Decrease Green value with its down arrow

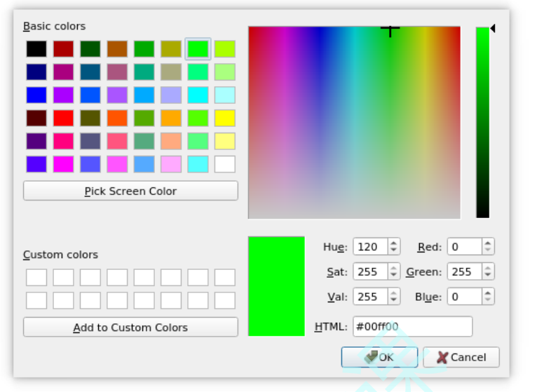(488, 275)
